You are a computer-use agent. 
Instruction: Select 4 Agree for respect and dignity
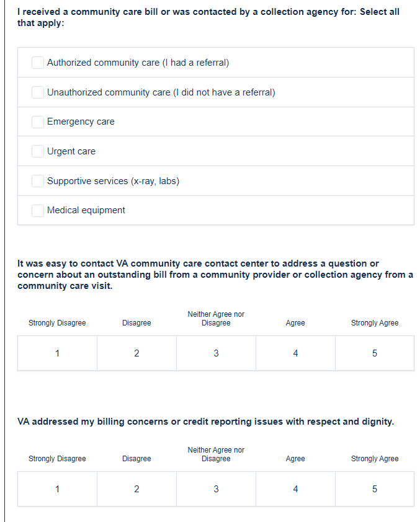(295, 489)
